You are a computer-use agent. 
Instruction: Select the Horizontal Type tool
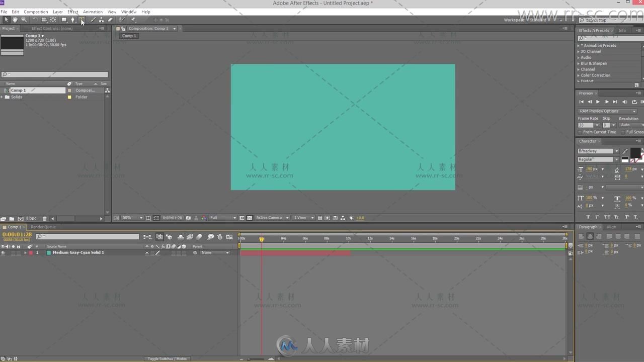(x=82, y=20)
